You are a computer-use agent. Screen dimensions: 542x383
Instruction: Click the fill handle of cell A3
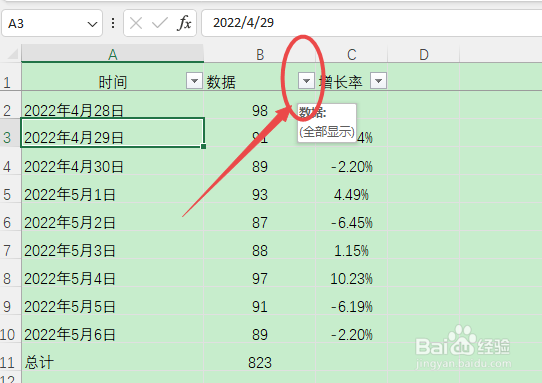(x=204, y=147)
